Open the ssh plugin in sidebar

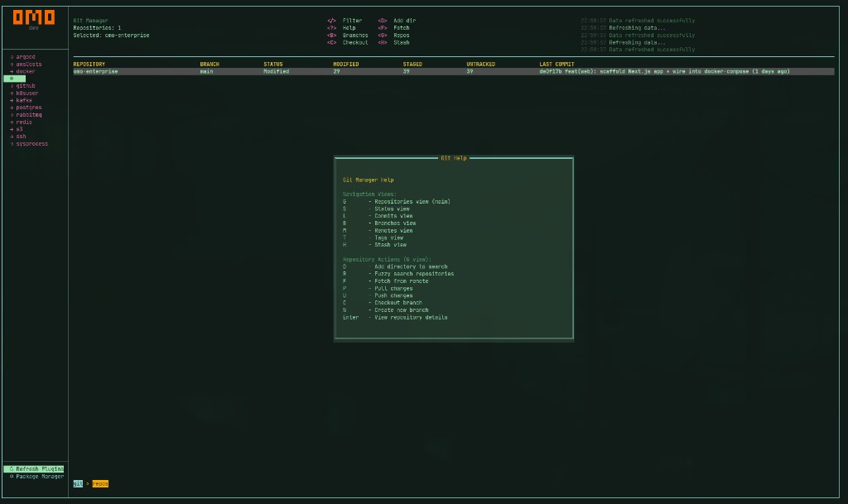pyautogui.click(x=21, y=136)
